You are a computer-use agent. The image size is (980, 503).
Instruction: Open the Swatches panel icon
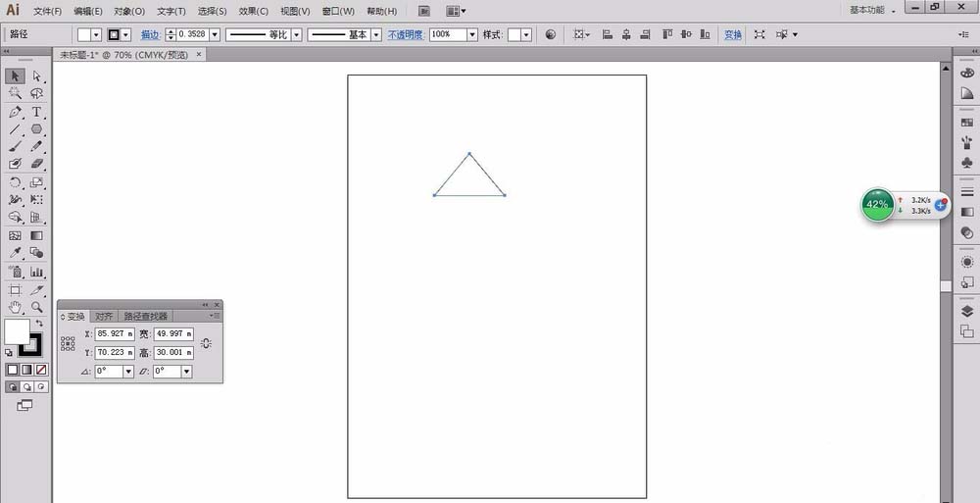[x=967, y=123]
